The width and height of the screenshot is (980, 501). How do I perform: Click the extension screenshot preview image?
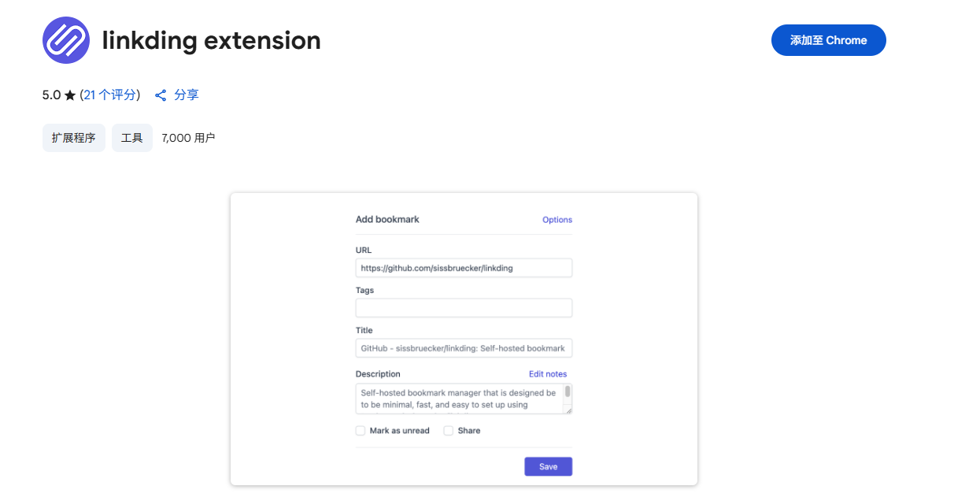point(464,339)
